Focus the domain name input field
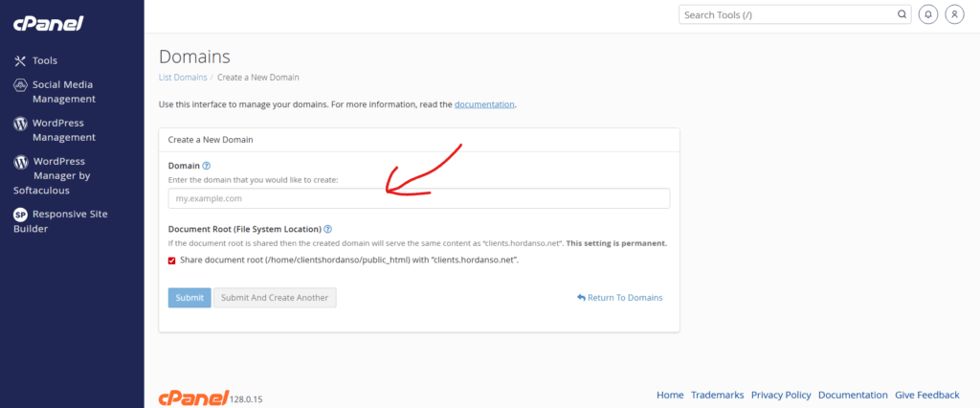This screenshot has height=408, width=980. pos(418,198)
